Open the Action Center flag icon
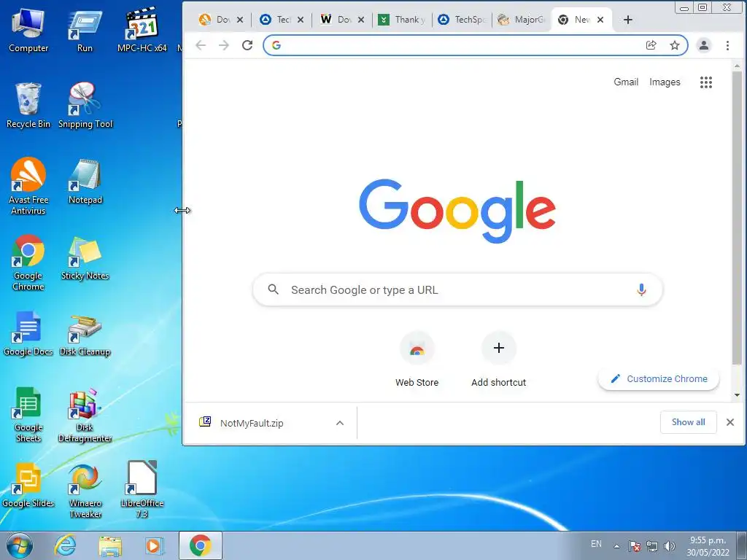This screenshot has width=747, height=560. pos(634,546)
